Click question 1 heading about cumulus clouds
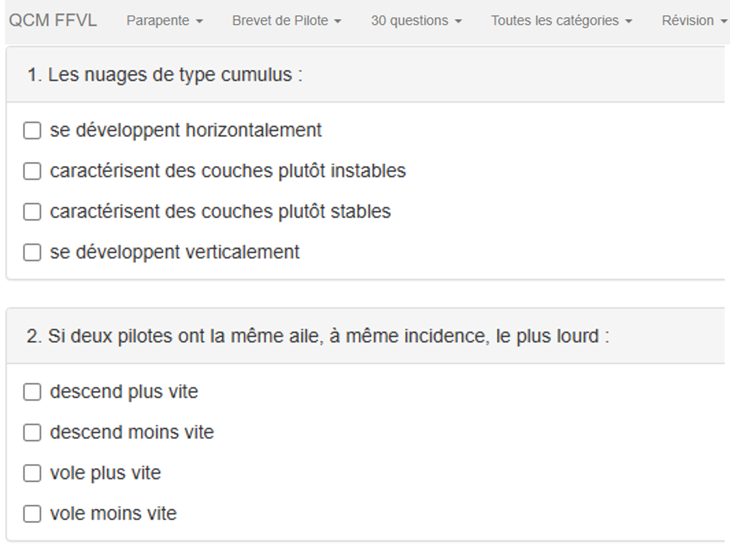This screenshot has height=560, width=730. pyautogui.click(x=165, y=75)
